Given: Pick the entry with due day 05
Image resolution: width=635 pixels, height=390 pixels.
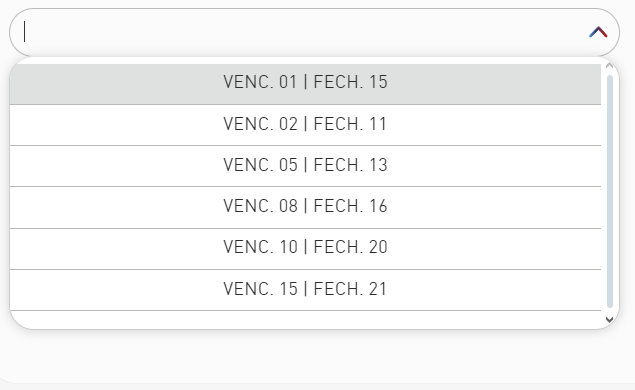Looking at the screenshot, I should point(305,166).
